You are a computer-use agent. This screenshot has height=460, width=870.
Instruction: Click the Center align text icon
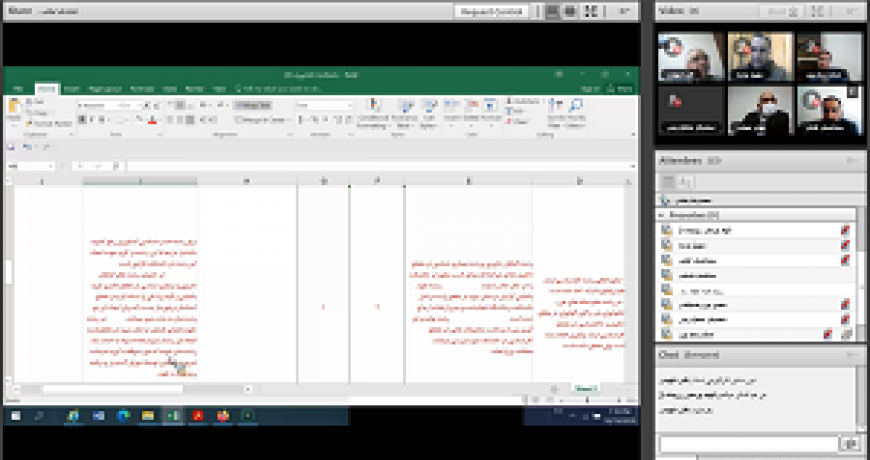click(180, 120)
